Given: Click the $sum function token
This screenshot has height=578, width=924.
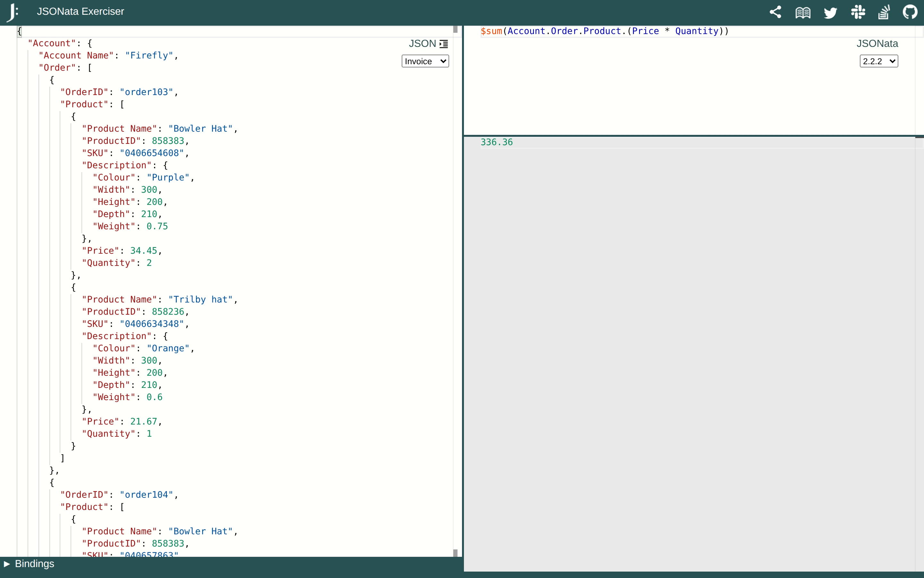Looking at the screenshot, I should coord(492,31).
